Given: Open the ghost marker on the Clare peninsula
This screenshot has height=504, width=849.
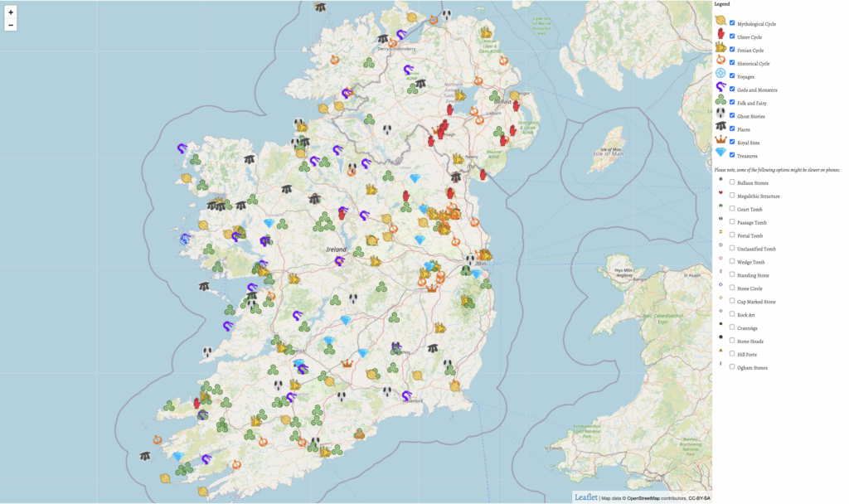Looking at the screenshot, I should [x=207, y=353].
